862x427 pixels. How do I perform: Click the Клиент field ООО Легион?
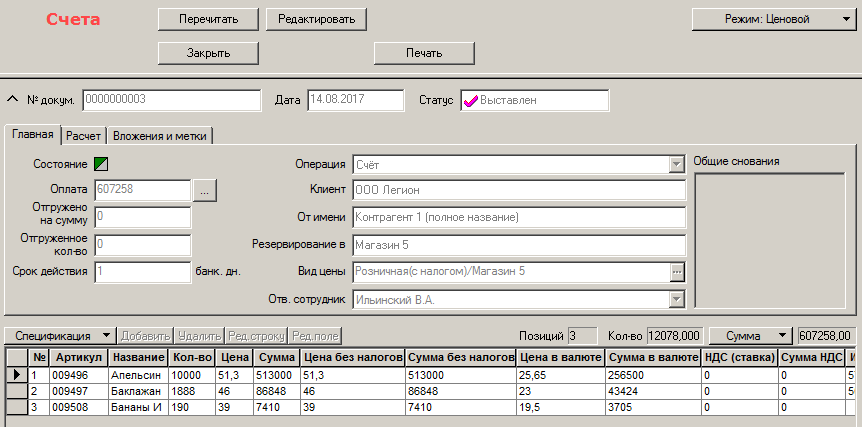519,190
